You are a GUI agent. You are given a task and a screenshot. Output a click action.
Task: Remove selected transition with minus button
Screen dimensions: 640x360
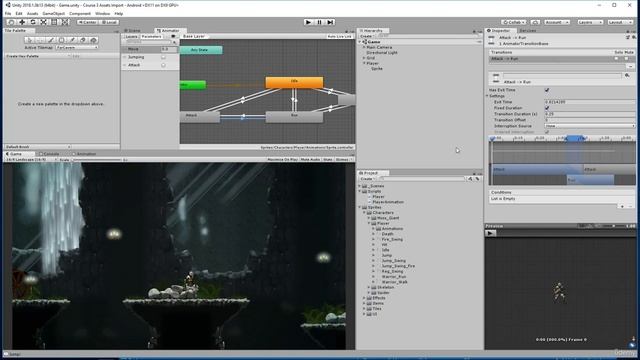click(x=631, y=66)
